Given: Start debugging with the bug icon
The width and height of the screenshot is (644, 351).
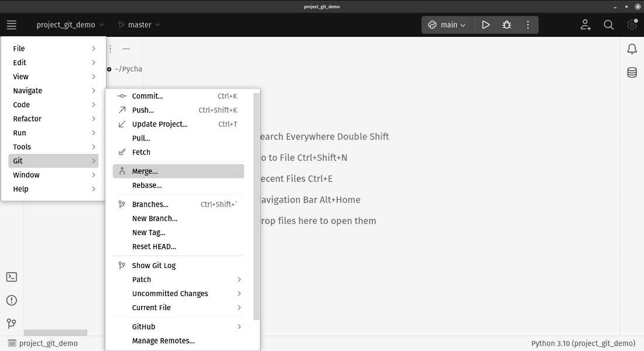Looking at the screenshot, I should (507, 25).
